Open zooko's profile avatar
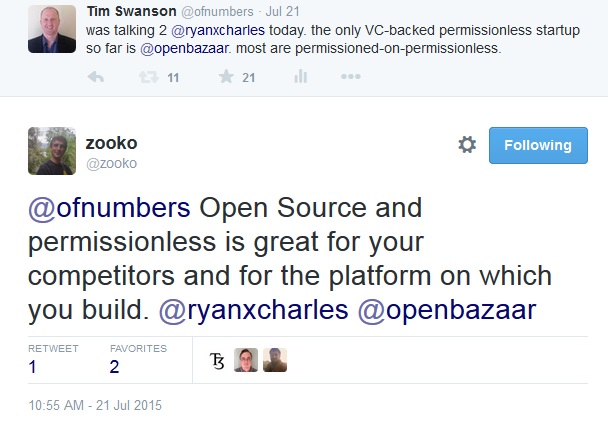608x422 pixels. [x=52, y=151]
